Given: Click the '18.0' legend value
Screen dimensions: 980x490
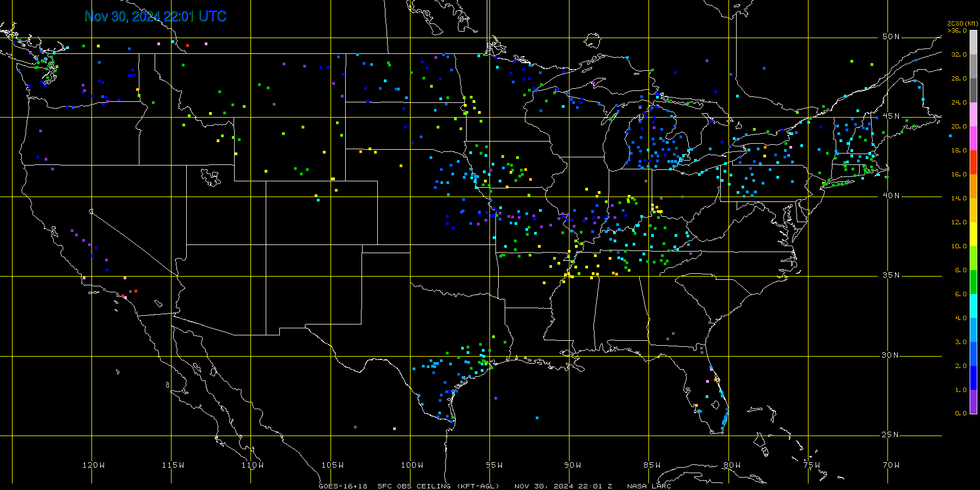Looking at the screenshot, I should click(959, 150).
